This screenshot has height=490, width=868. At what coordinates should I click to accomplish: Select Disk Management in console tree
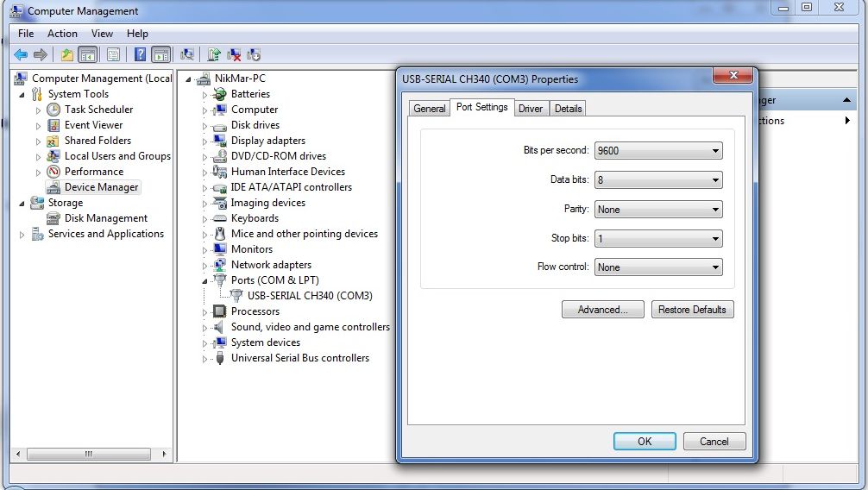105,218
